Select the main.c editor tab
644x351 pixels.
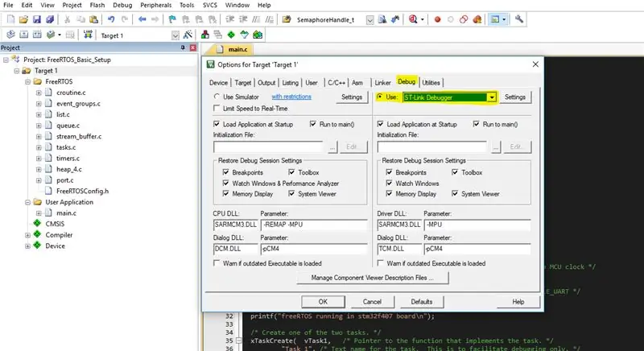pos(234,49)
